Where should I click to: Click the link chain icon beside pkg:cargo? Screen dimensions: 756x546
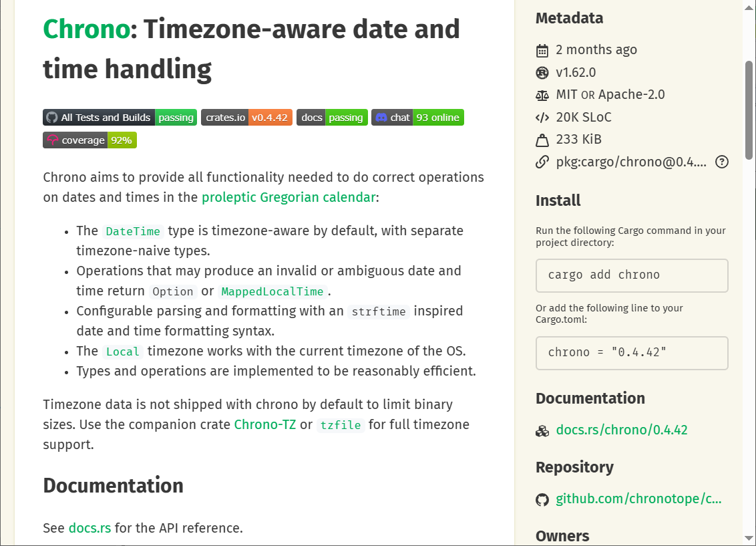(x=542, y=162)
